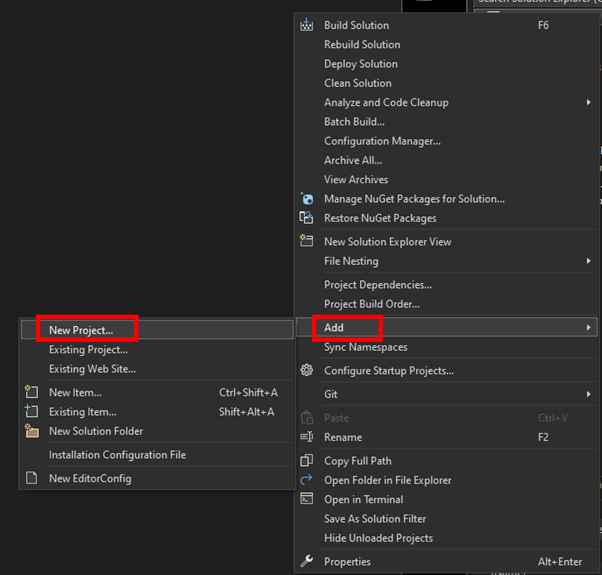
Task: Select Existing Project in the submenu
Action: [88, 350]
